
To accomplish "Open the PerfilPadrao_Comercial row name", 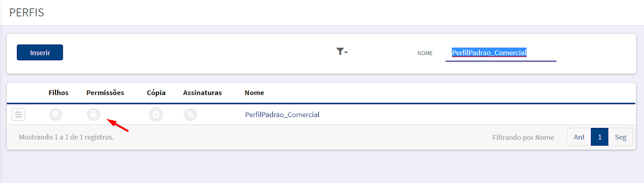I will click(282, 115).
